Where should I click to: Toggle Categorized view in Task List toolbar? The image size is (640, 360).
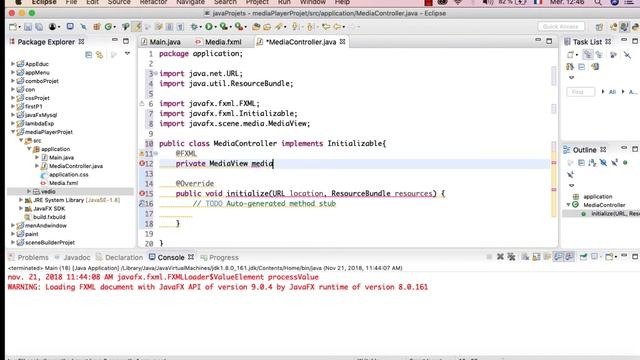click(588, 55)
